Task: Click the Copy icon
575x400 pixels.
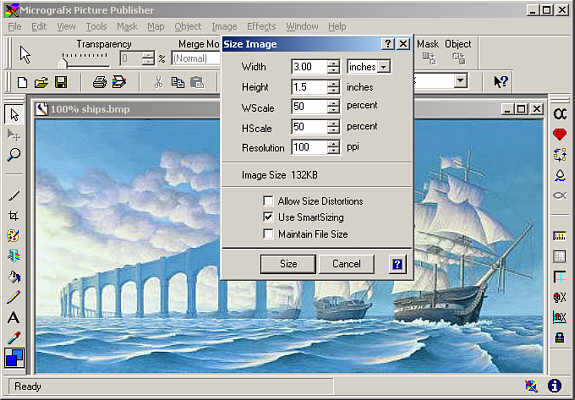Action: tap(177, 82)
